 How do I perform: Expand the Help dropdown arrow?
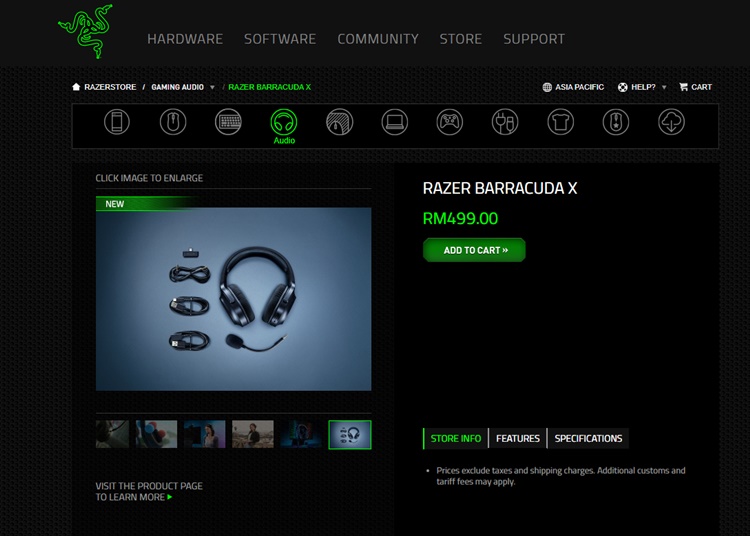(x=664, y=88)
